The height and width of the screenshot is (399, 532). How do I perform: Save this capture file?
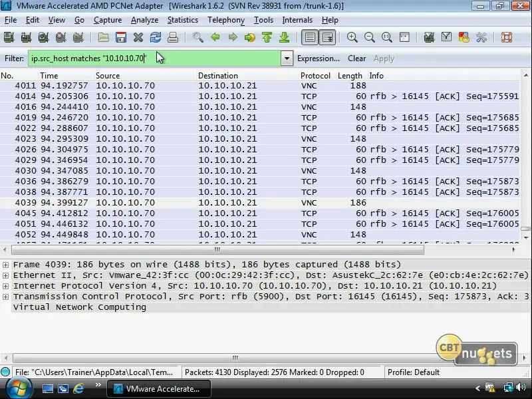point(121,37)
